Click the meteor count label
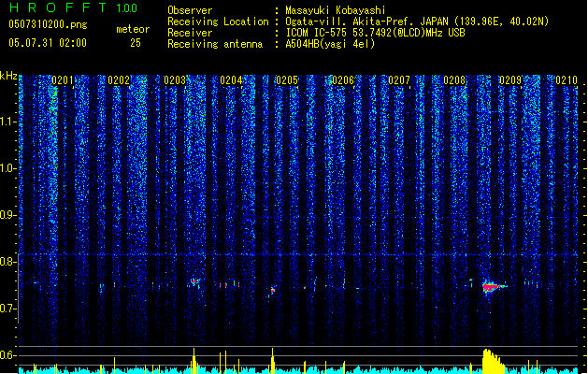 [x=133, y=29]
